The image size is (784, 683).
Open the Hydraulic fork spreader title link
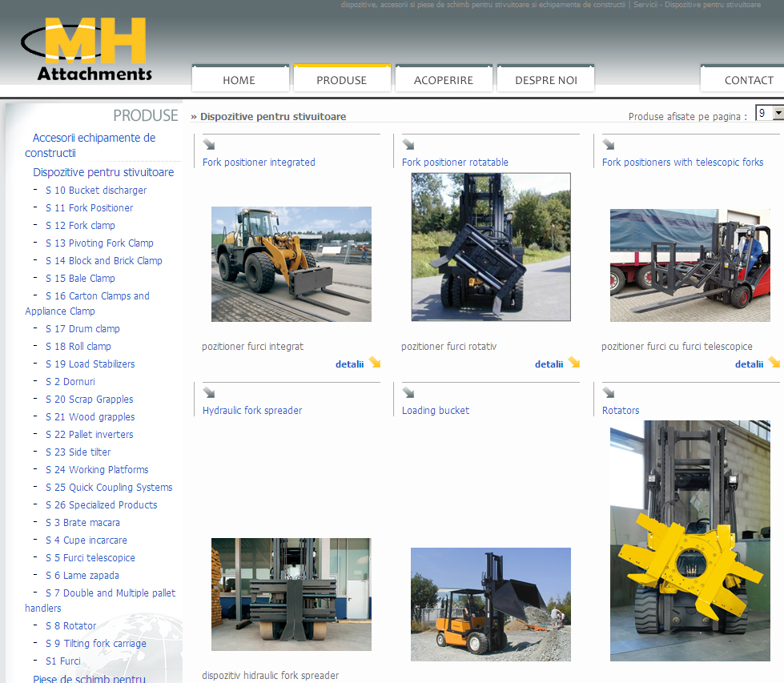tap(252, 411)
